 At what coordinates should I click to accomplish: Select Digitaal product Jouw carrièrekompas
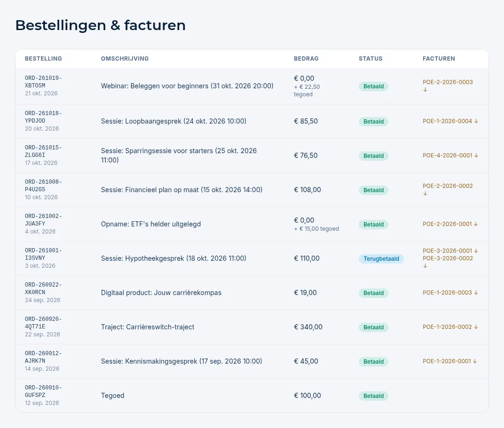point(161,293)
